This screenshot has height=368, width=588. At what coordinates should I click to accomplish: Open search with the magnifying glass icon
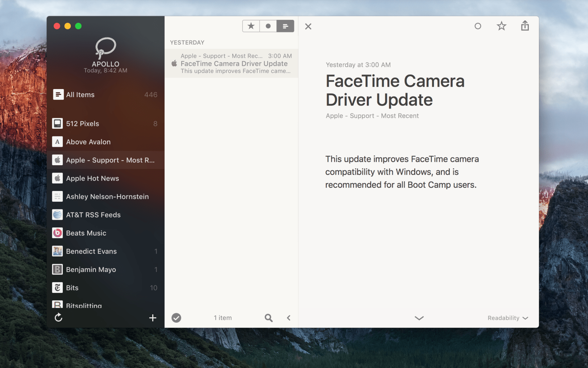(x=269, y=318)
